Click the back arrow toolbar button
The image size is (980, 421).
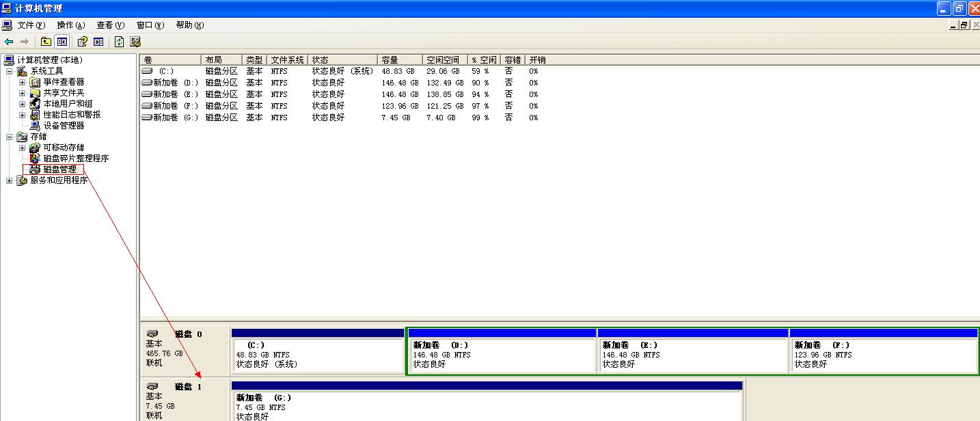point(9,42)
